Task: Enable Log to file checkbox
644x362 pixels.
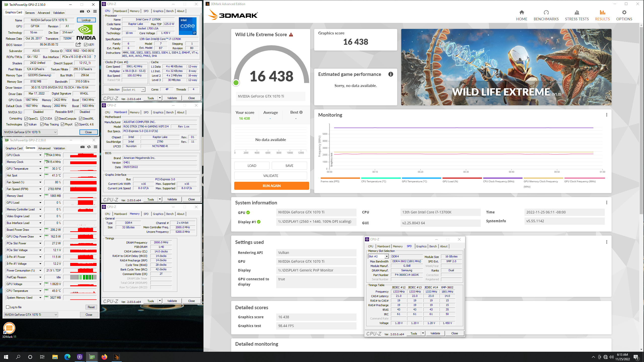Action: 8,307
